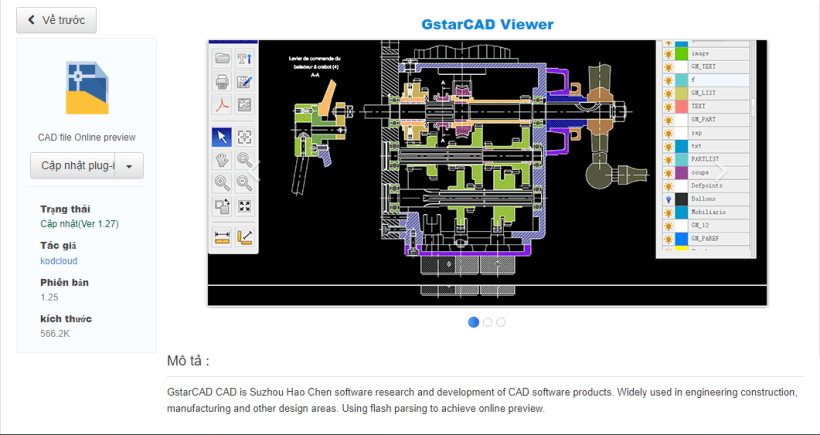
Task: Click the blue swatch of GM_PAREF layer
Action: (x=681, y=238)
